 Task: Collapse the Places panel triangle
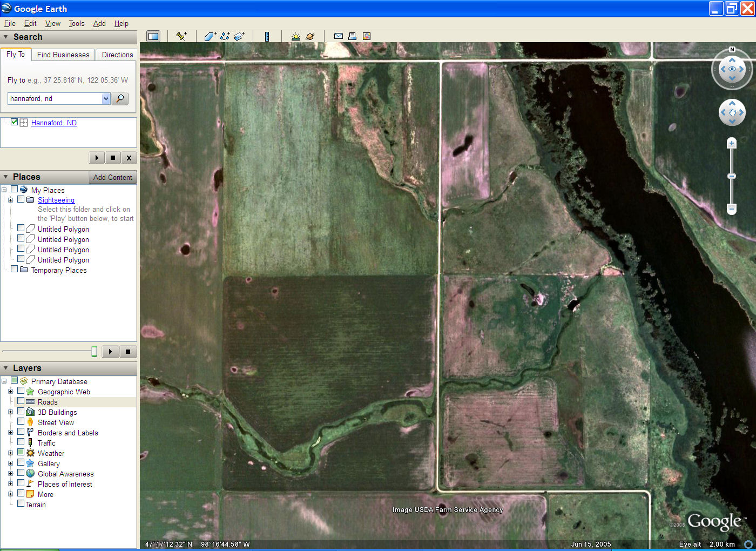coord(6,177)
